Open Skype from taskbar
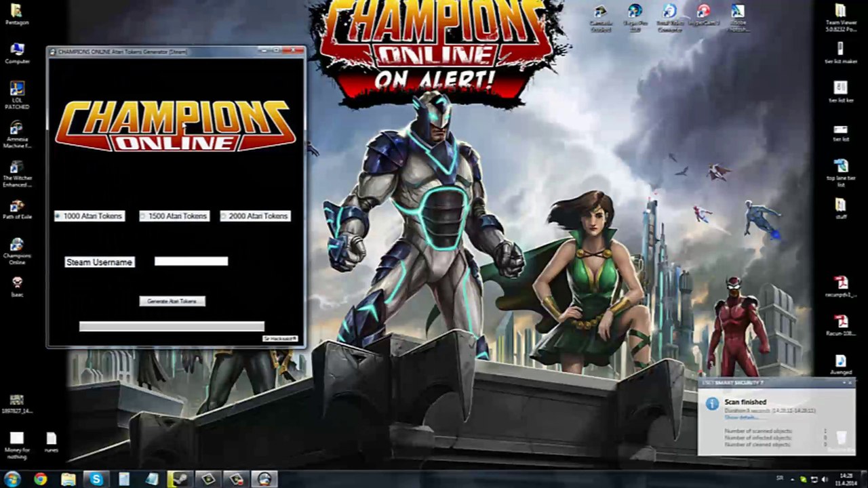The width and height of the screenshot is (868, 488). point(96,479)
